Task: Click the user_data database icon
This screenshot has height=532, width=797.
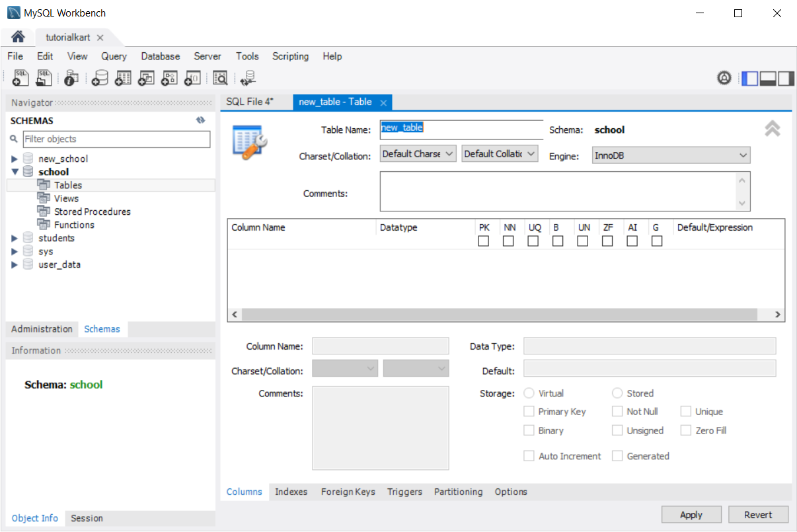Action: click(x=28, y=264)
